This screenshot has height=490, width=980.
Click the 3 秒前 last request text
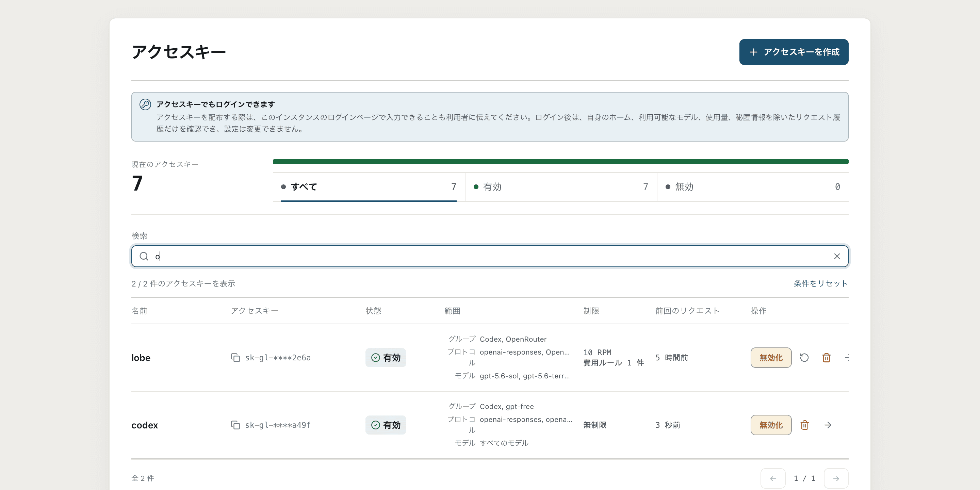point(668,425)
